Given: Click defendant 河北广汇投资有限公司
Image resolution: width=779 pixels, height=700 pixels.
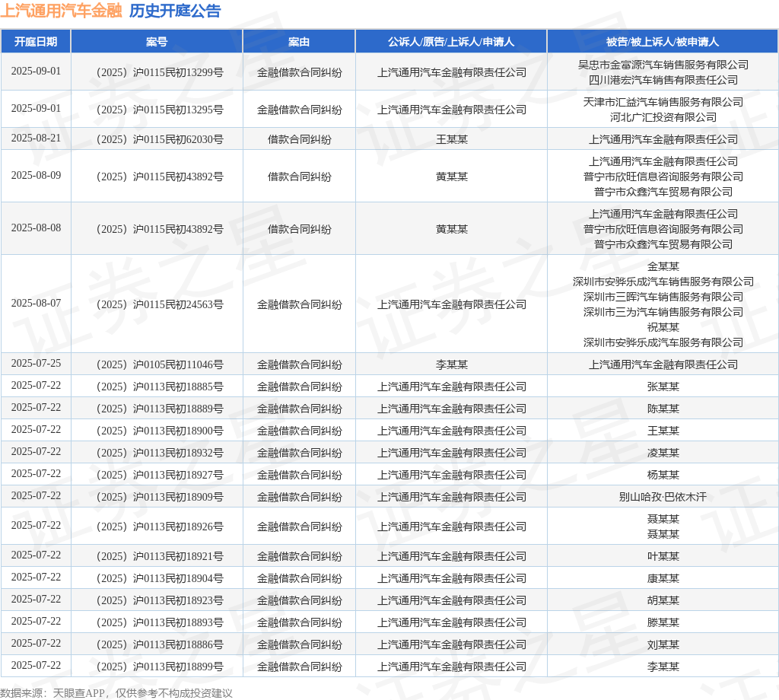Looking at the screenshot, I should 663,117.
